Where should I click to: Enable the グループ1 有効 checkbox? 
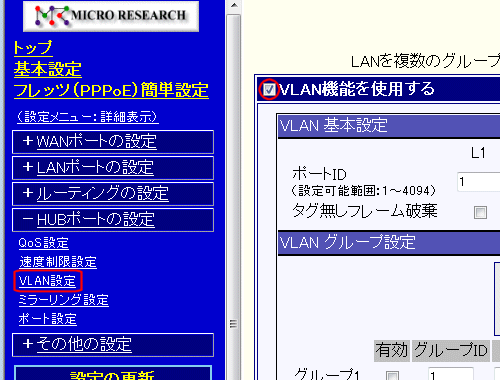click(x=392, y=375)
